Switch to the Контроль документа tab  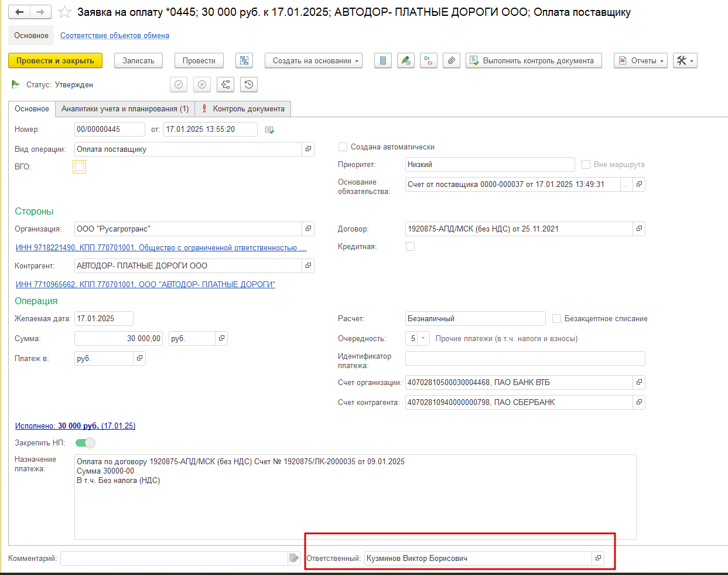coord(243,109)
